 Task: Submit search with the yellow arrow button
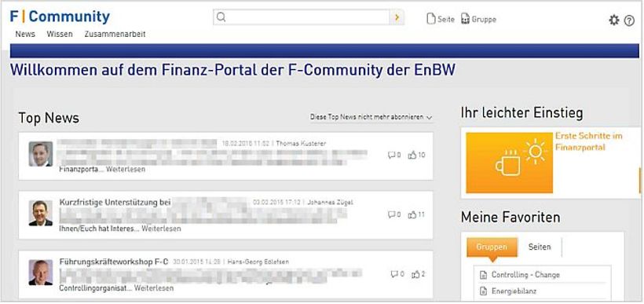click(397, 17)
